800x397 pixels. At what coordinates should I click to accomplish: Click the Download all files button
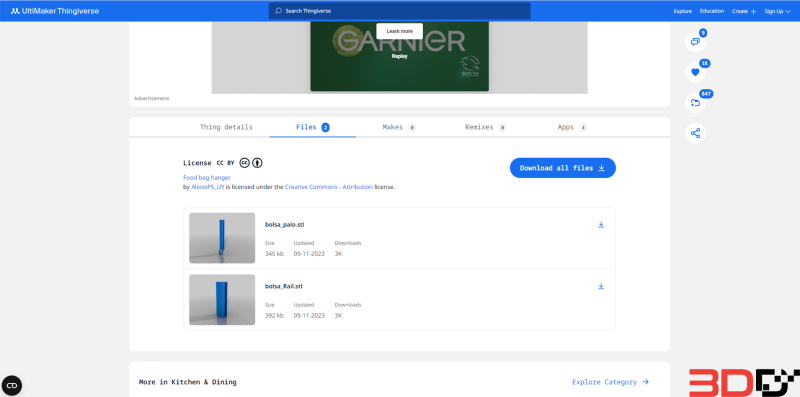(562, 168)
